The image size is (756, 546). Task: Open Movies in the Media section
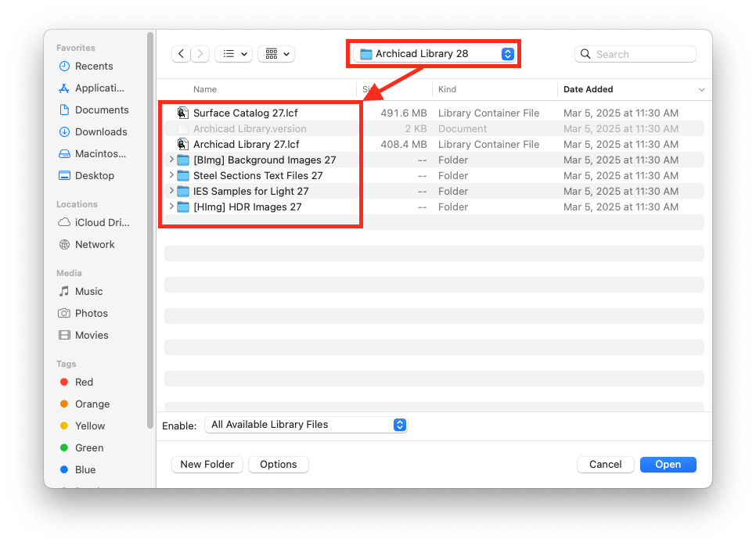click(92, 335)
